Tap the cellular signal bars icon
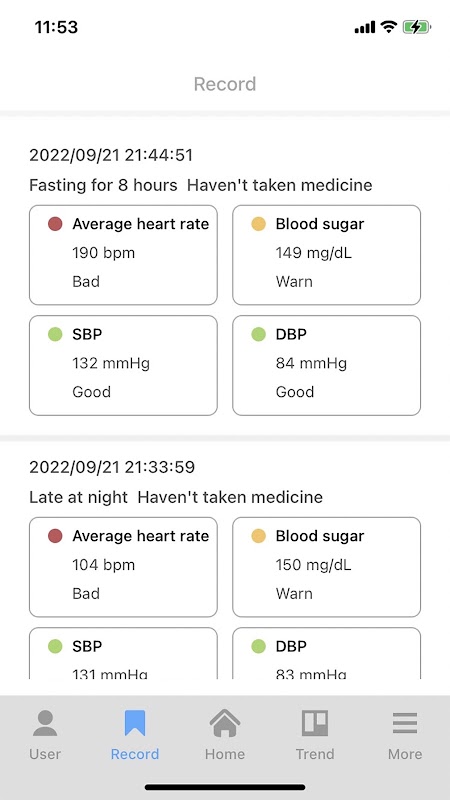This screenshot has height=800, width=450. pos(365,27)
